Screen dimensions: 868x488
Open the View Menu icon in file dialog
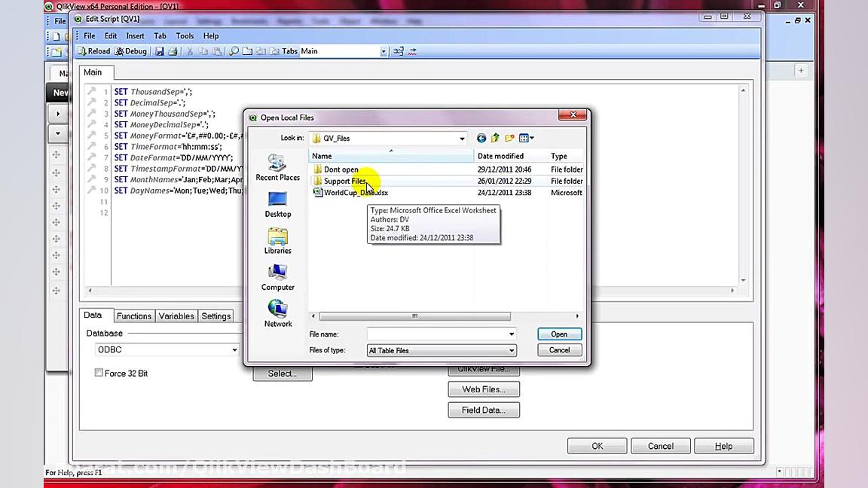click(527, 138)
